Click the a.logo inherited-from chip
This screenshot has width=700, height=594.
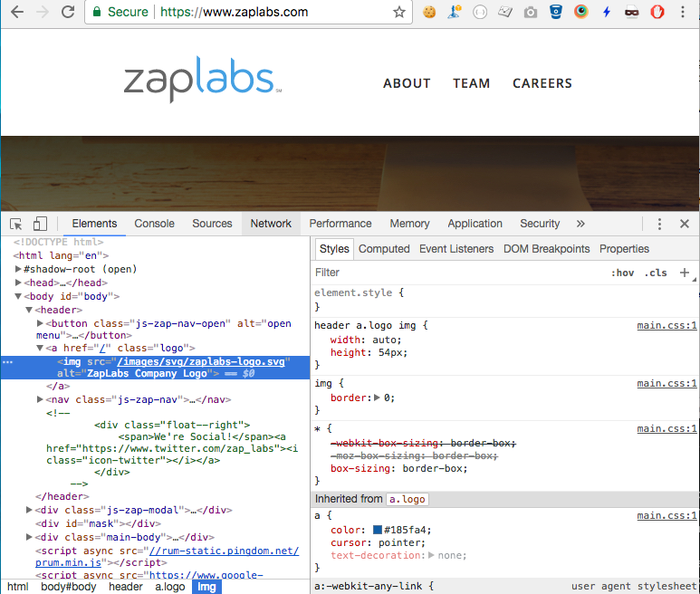[407, 499]
